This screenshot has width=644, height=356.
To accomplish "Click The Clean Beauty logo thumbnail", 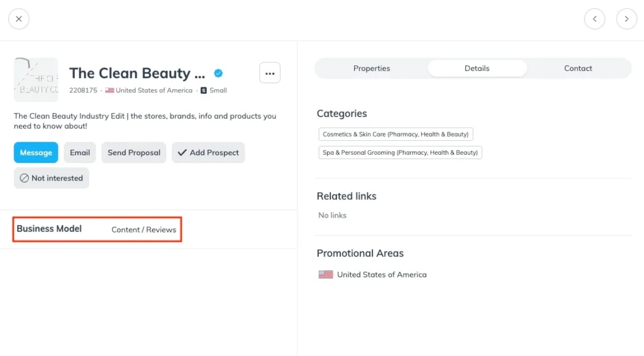I will tap(36, 80).
